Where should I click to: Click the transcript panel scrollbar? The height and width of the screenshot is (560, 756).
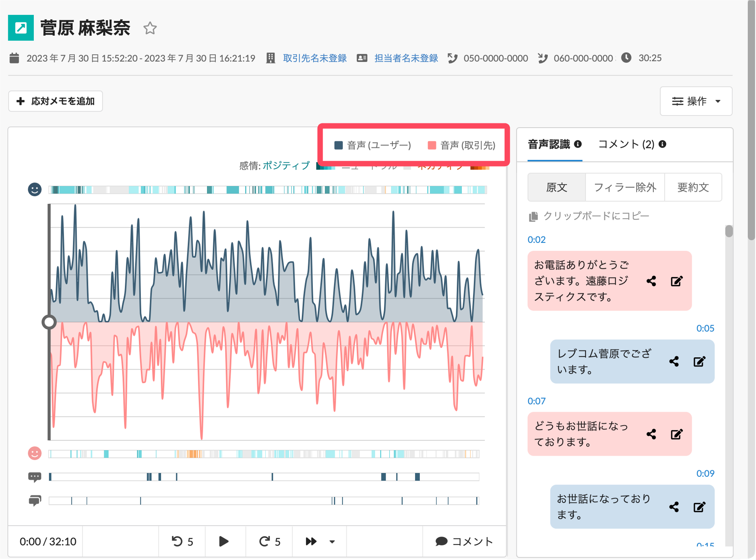click(729, 231)
